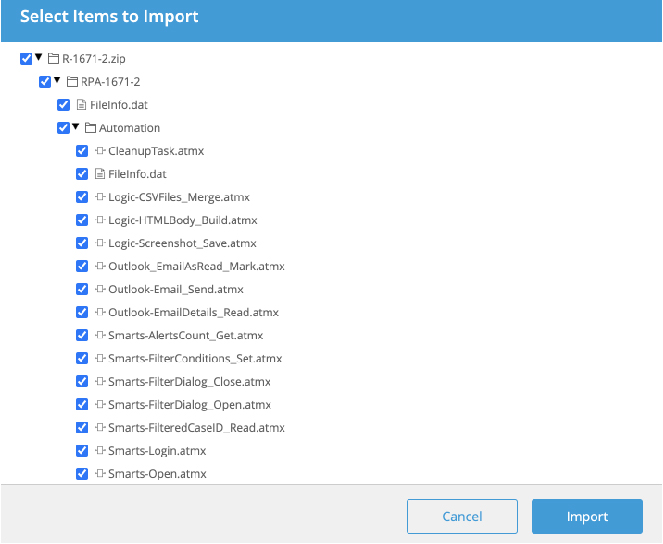The height and width of the screenshot is (544, 663).
Task: Click the Import button
Action: click(x=587, y=517)
